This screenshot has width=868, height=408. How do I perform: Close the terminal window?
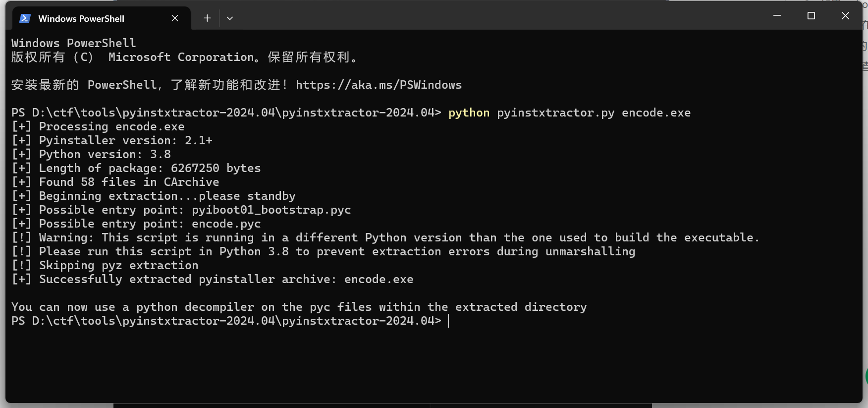(845, 16)
